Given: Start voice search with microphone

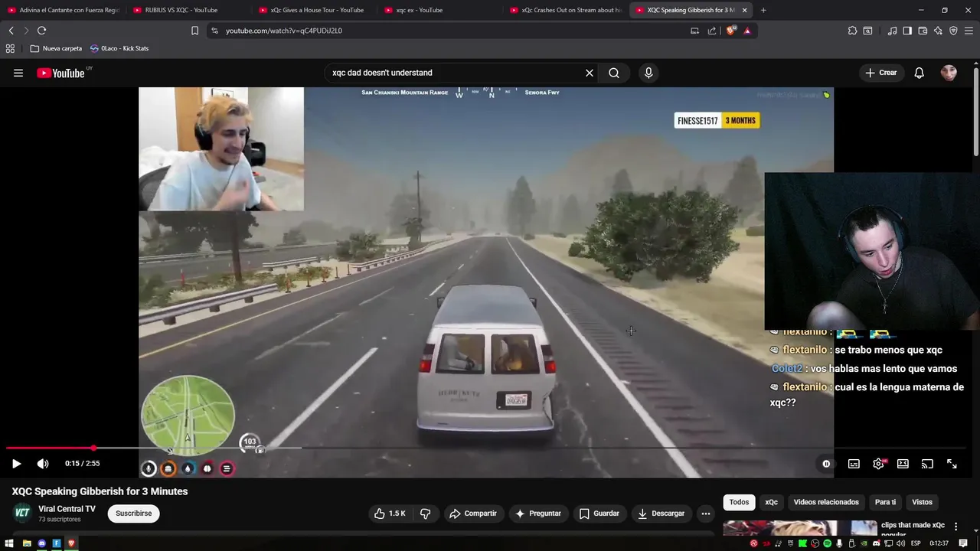Looking at the screenshot, I should coord(648,73).
